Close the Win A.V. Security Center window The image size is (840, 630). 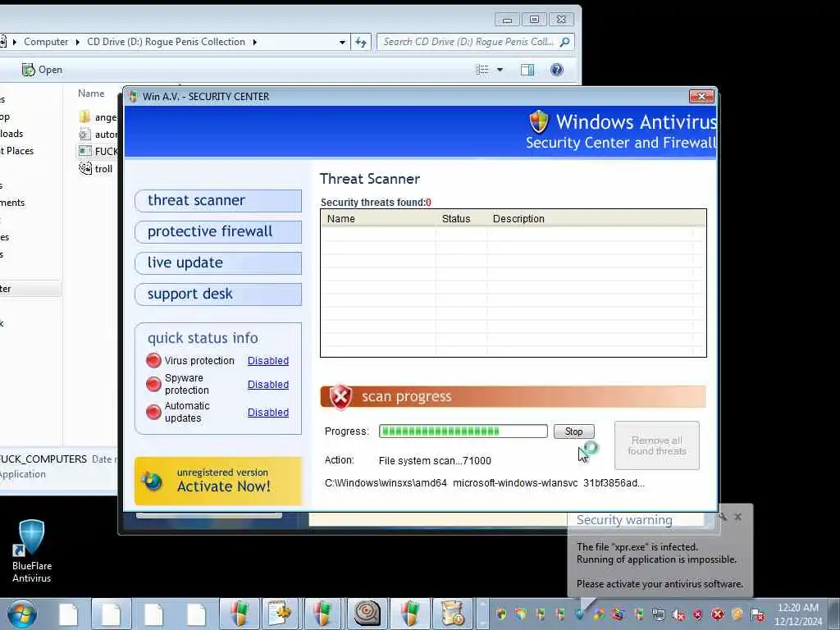[701, 97]
